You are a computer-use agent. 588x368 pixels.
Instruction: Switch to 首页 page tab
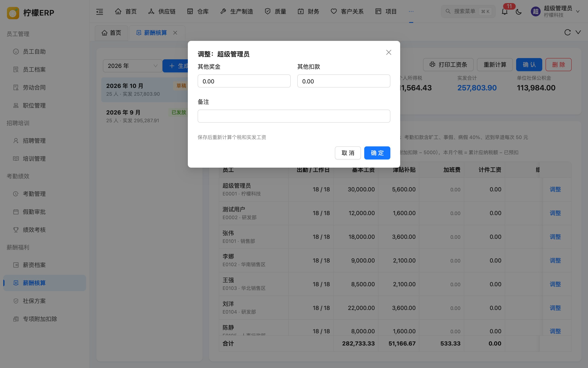click(x=111, y=33)
